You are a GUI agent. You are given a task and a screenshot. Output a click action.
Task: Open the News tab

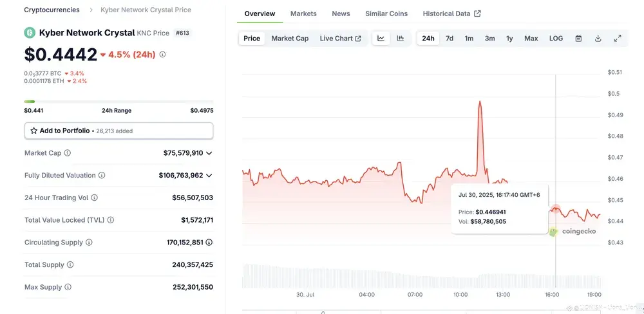341,14
